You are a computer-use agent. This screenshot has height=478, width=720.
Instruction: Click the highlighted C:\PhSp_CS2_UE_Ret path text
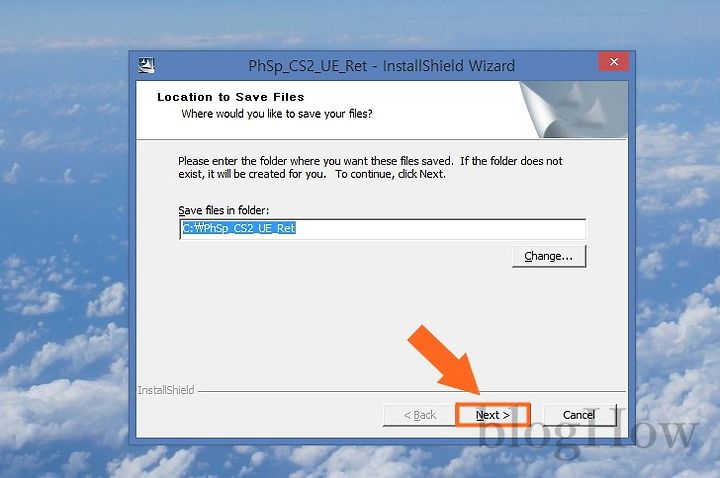[x=239, y=228]
